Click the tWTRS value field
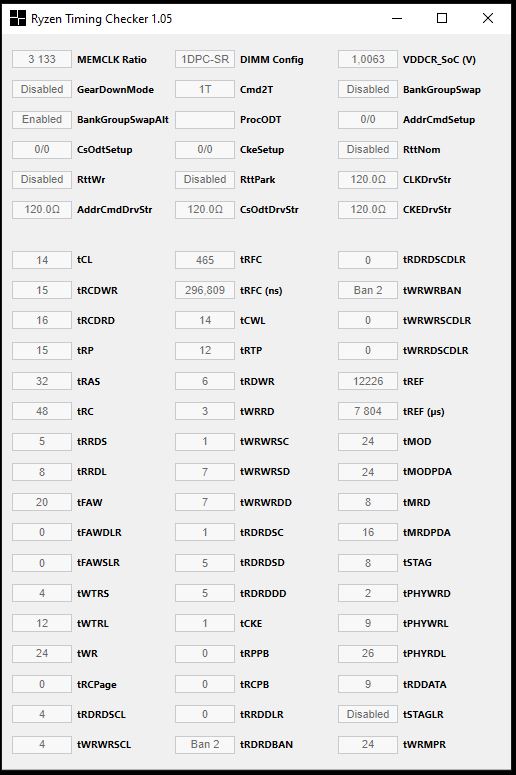This screenshot has width=516, height=775. click(42, 593)
